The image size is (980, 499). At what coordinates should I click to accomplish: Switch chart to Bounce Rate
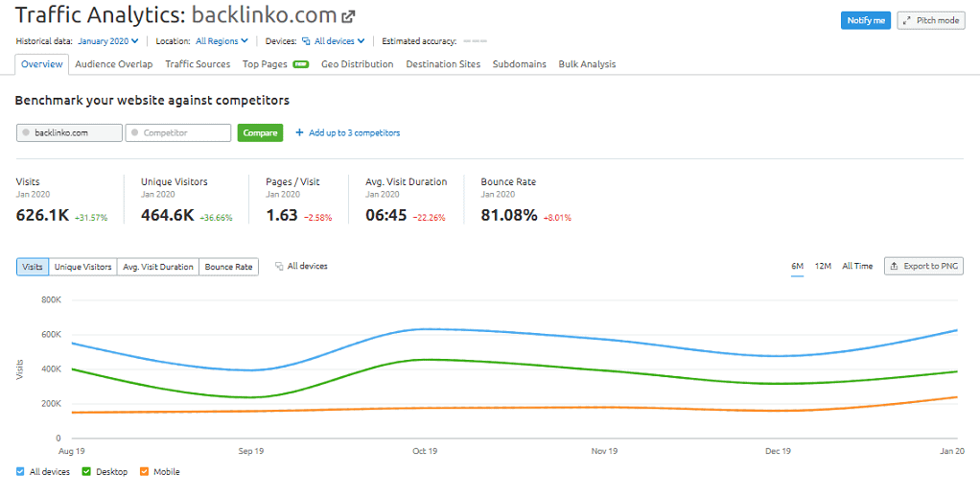pos(229,267)
